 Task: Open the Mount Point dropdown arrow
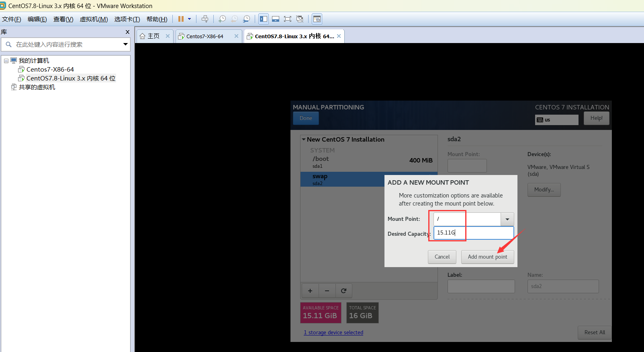[507, 219]
